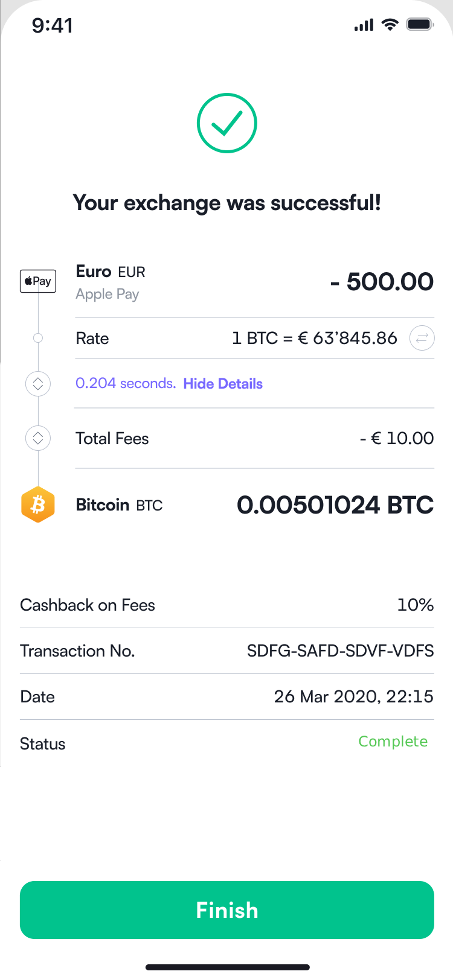Tap the small circle node beside Rate
Viewport: 453px width, 980px height.
(38, 338)
